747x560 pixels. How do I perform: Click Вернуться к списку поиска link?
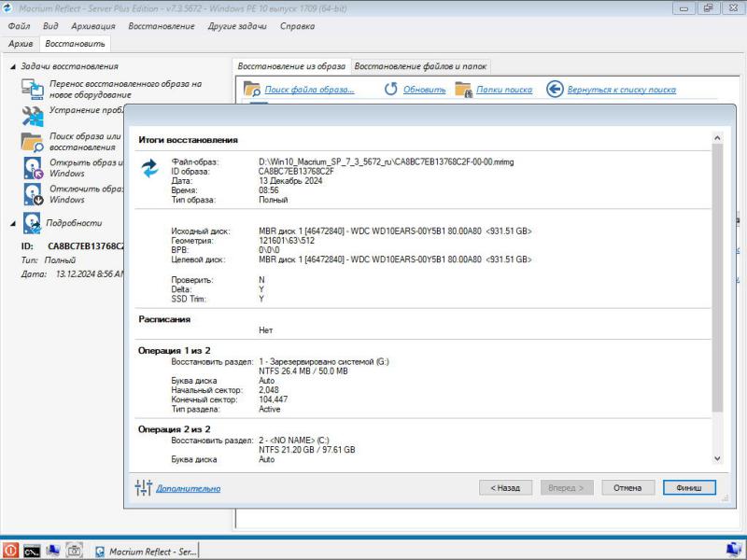(621, 90)
